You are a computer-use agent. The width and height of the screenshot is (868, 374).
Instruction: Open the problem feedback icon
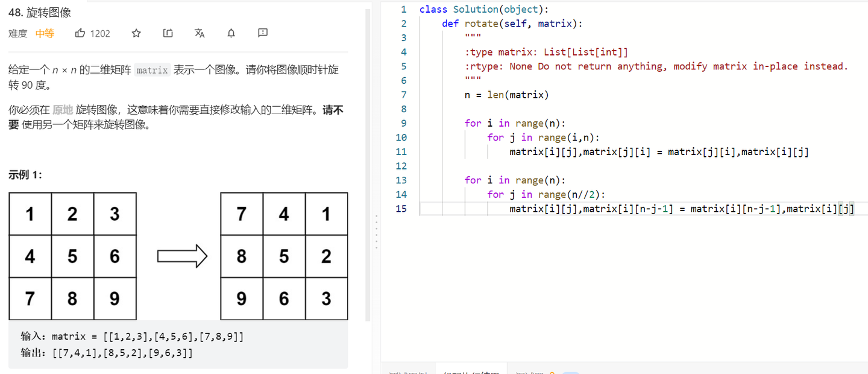[x=262, y=33]
